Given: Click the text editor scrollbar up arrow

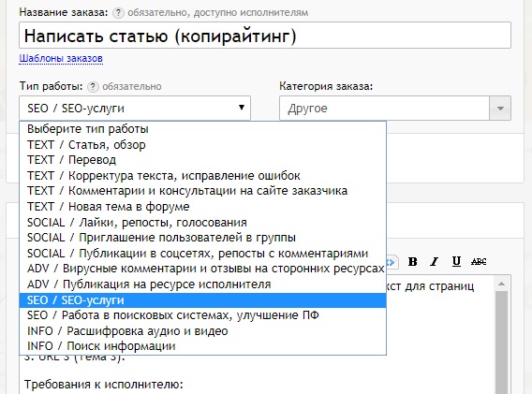Looking at the screenshot, I should (501, 284).
